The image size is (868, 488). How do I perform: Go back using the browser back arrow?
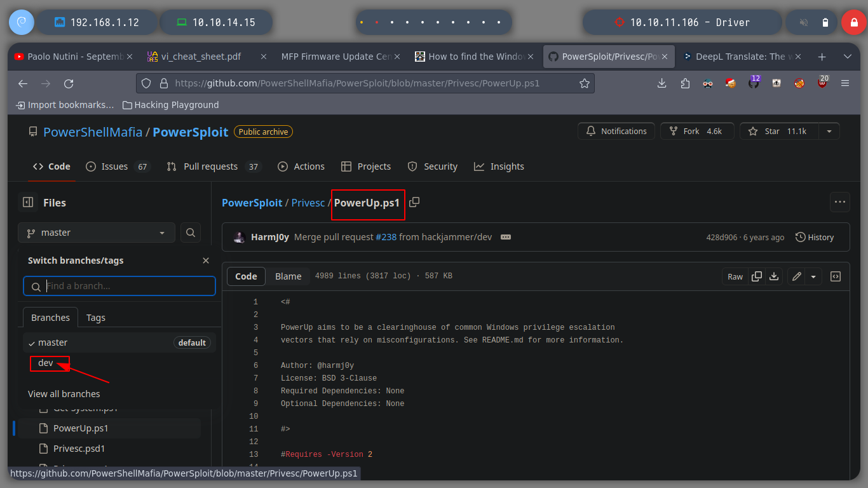tap(23, 83)
